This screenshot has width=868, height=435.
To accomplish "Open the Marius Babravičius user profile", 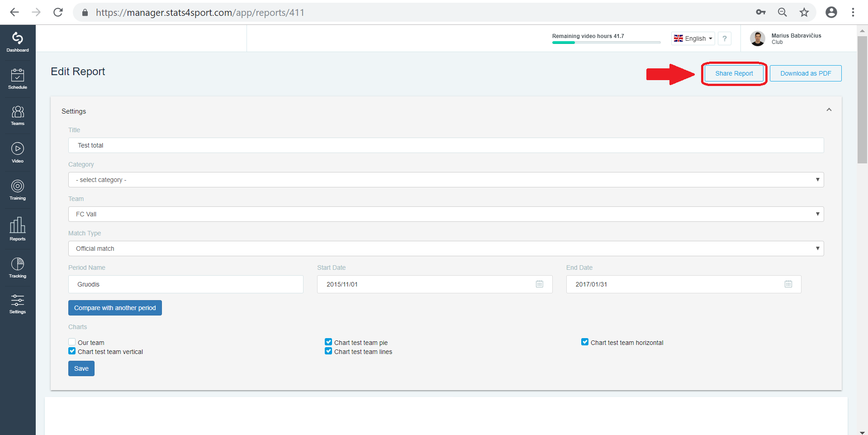I will coord(786,38).
